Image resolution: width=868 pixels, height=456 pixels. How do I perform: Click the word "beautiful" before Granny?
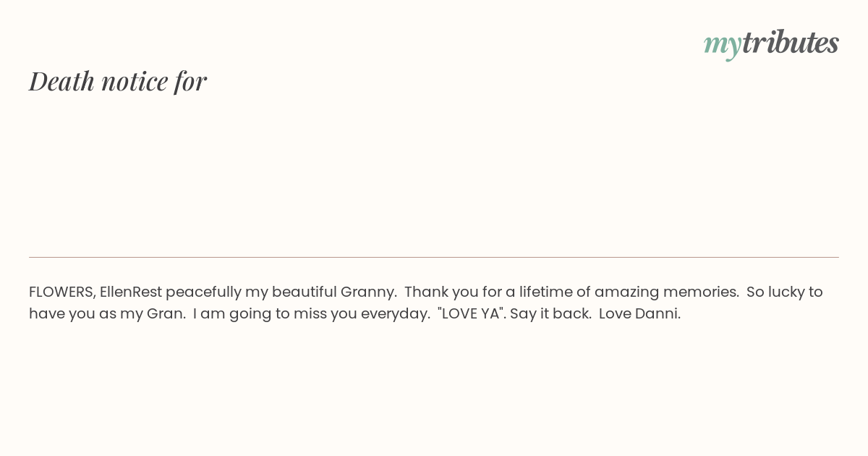click(x=305, y=292)
